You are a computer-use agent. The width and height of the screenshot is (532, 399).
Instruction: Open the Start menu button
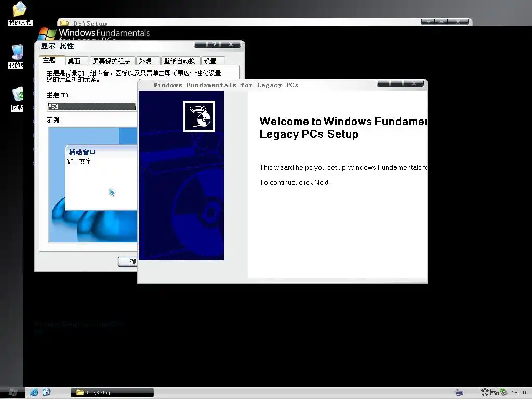pyautogui.click(x=12, y=392)
